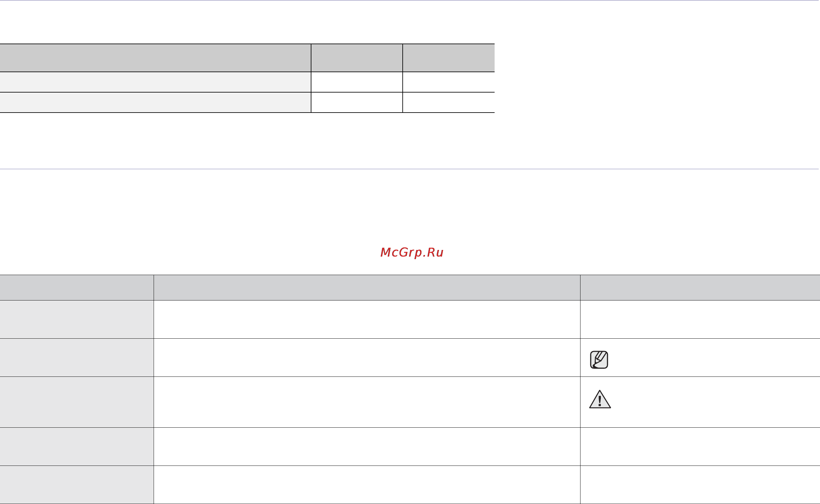Select the rightmost header cell of lower table
Image resolution: width=820 pixels, height=504 pixels.
(x=700, y=287)
